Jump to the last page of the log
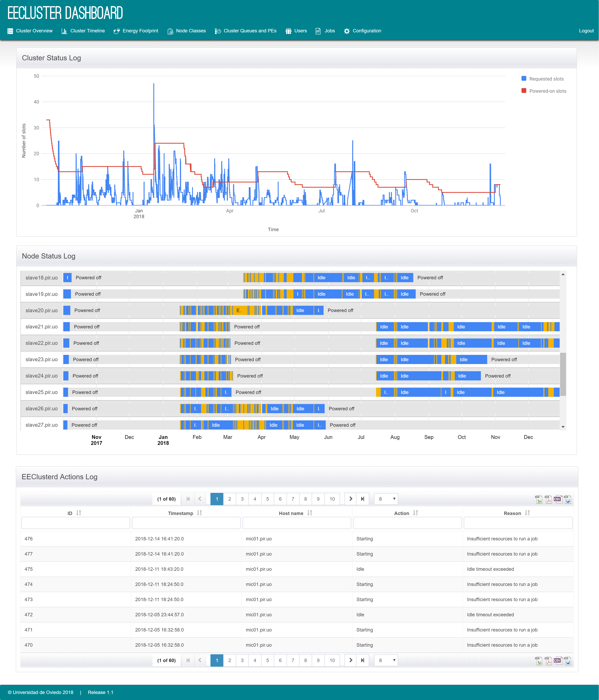The width and height of the screenshot is (599, 700). coord(363,499)
